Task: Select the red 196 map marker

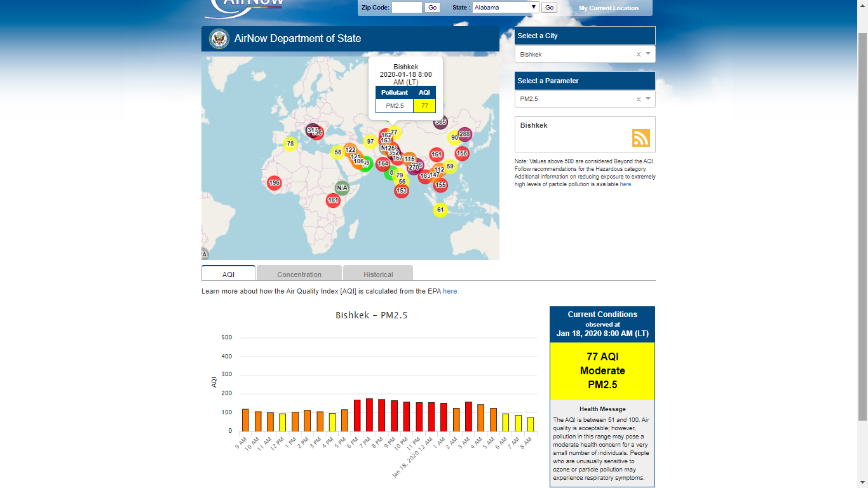Action: point(274,183)
